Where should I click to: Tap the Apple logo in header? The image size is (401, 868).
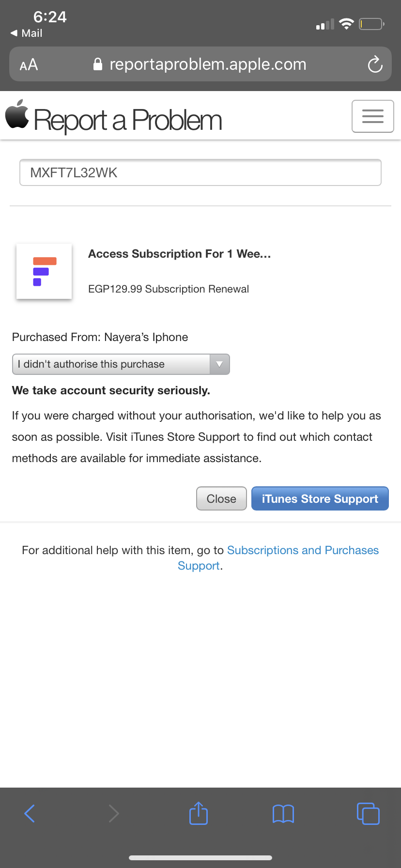tap(17, 115)
